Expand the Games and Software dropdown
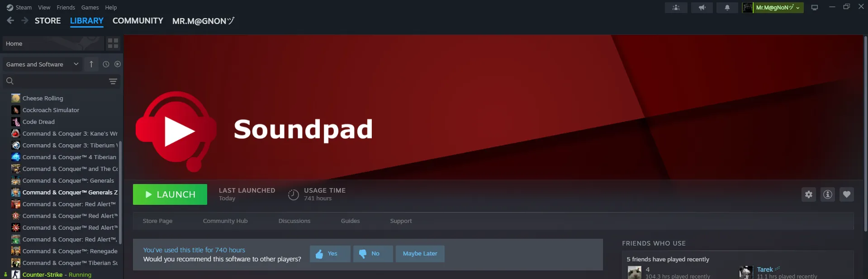868x279 pixels. [x=43, y=64]
